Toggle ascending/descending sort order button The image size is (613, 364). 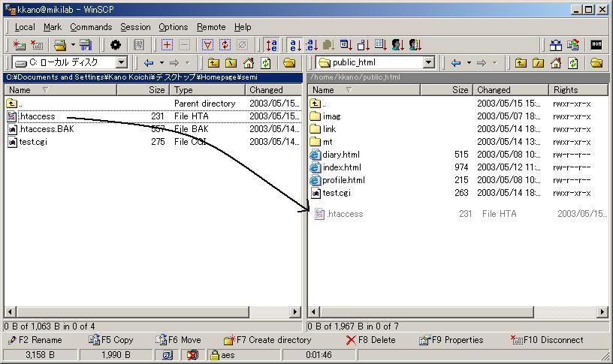tap(271, 45)
